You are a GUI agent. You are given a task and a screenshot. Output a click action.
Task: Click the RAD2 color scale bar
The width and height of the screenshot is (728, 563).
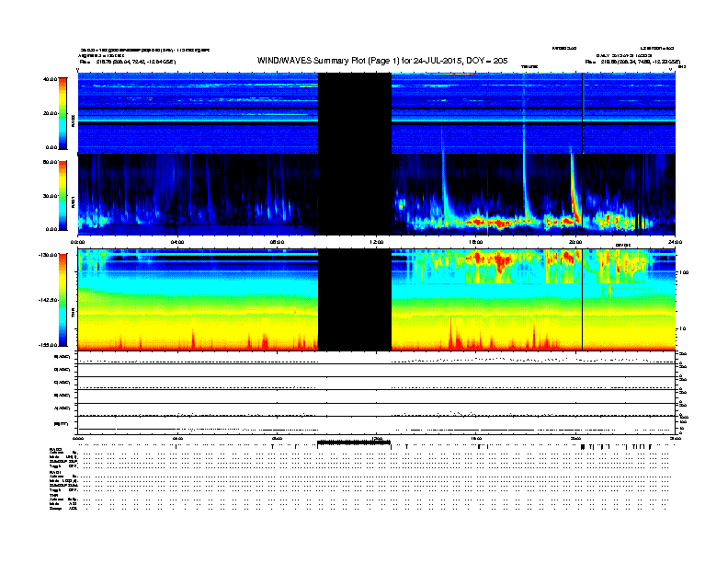(x=61, y=113)
